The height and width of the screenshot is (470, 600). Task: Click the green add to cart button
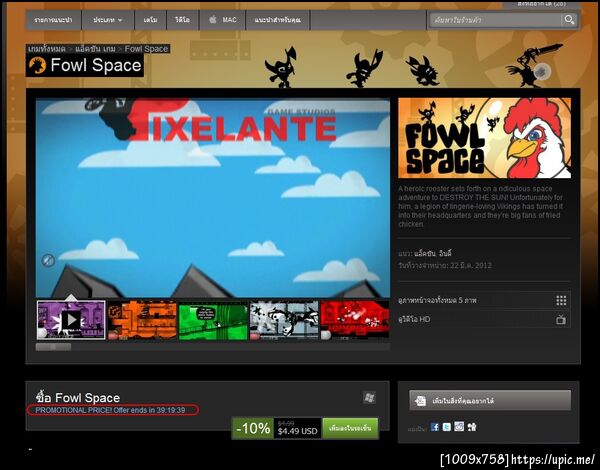click(x=350, y=428)
